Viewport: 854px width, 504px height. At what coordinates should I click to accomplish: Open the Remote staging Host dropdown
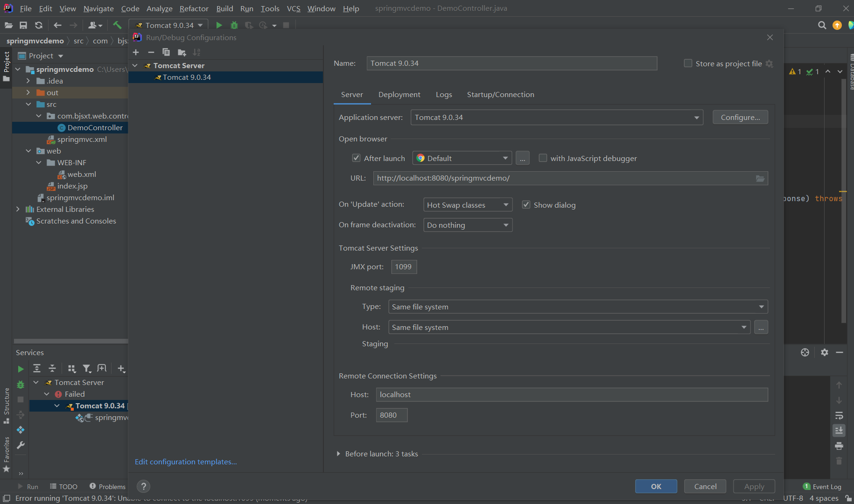[x=569, y=327]
